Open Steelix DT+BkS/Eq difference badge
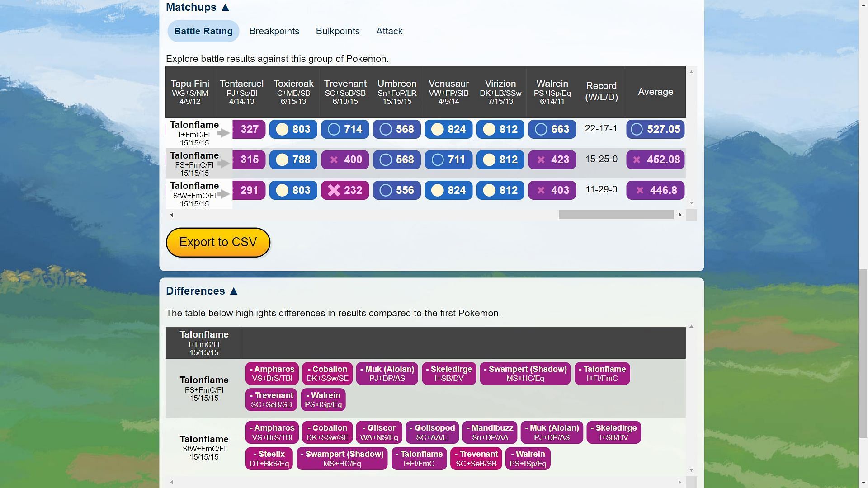This screenshot has width=868, height=488. [x=269, y=459]
